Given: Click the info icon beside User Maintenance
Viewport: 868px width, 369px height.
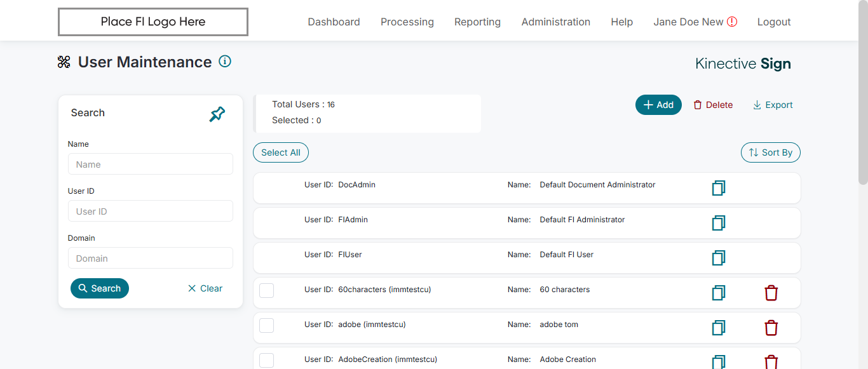Looking at the screenshot, I should (225, 62).
